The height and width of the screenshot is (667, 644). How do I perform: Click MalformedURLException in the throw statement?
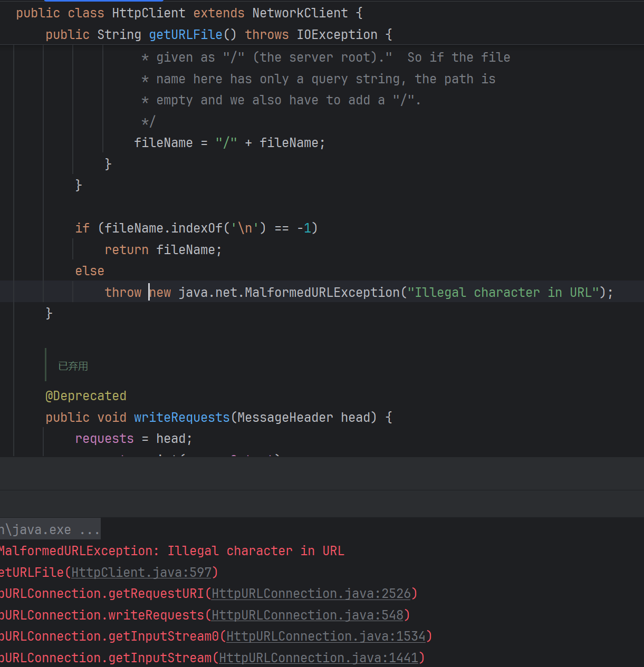click(x=322, y=293)
